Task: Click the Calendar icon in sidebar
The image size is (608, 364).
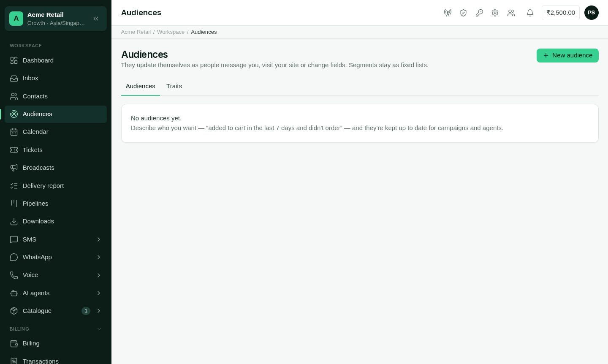Action: pos(14,132)
